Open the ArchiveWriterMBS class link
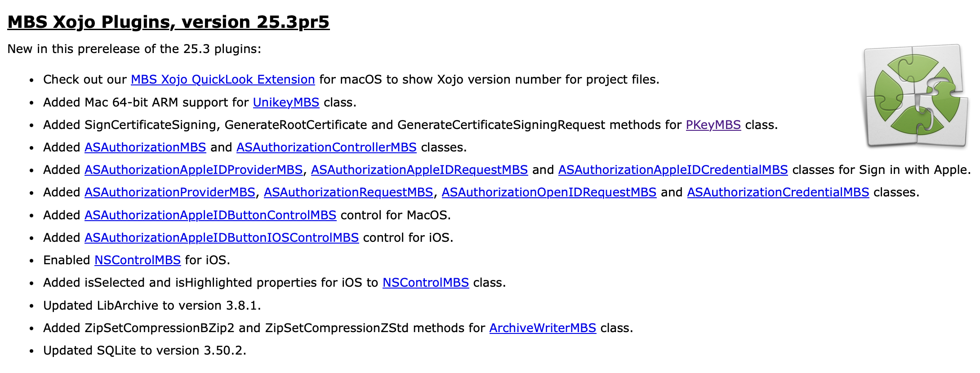 543,328
